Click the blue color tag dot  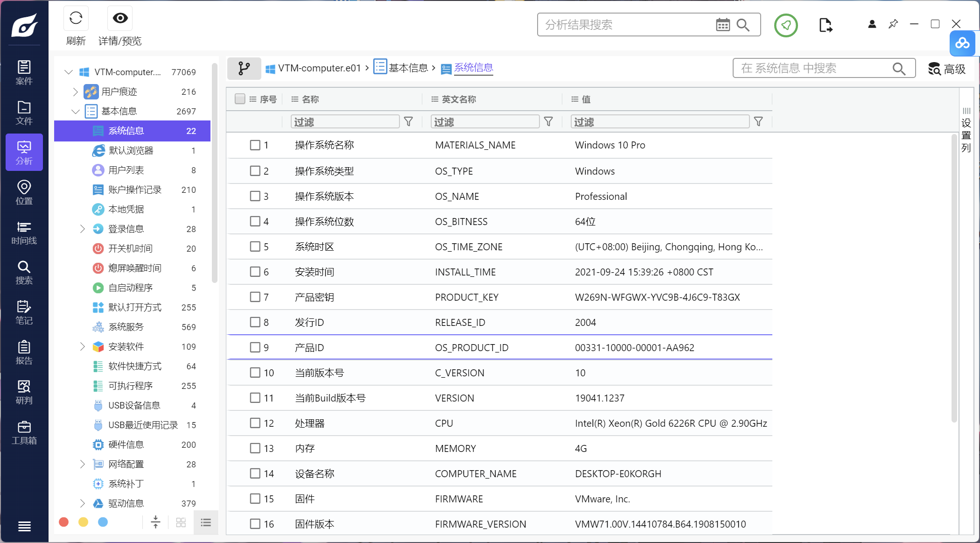(x=103, y=522)
